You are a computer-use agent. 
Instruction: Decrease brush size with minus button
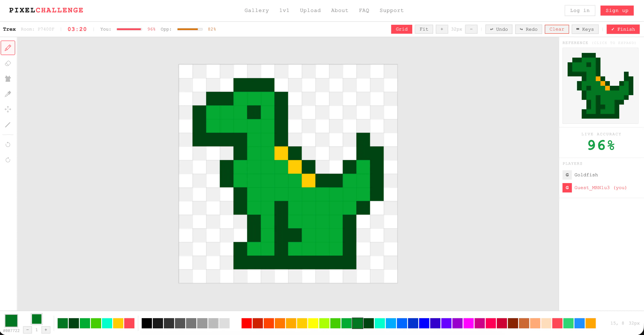(28, 330)
